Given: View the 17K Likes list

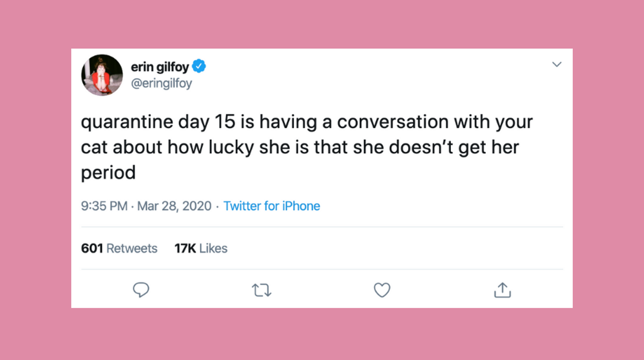Looking at the screenshot, I should [x=201, y=248].
